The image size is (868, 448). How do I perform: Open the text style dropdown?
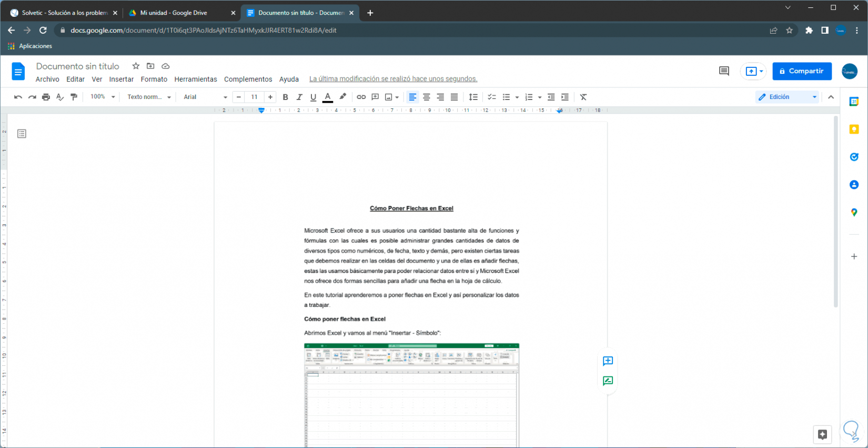coord(149,97)
